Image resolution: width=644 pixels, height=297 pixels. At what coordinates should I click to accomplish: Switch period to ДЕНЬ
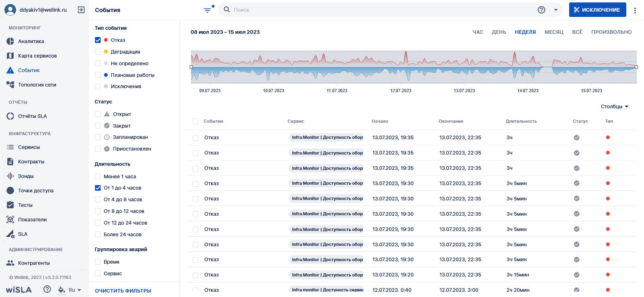(x=499, y=32)
